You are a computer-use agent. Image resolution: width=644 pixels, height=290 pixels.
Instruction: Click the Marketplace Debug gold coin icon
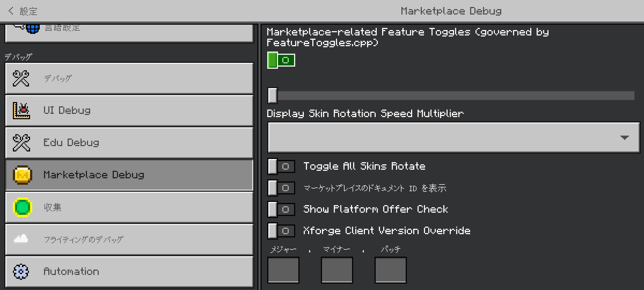[x=22, y=175]
